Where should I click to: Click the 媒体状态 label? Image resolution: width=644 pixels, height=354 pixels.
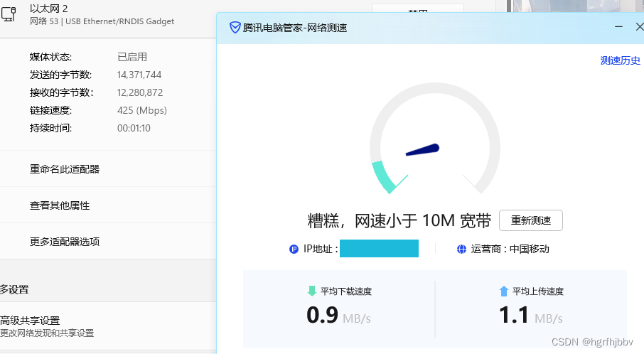click(50, 57)
